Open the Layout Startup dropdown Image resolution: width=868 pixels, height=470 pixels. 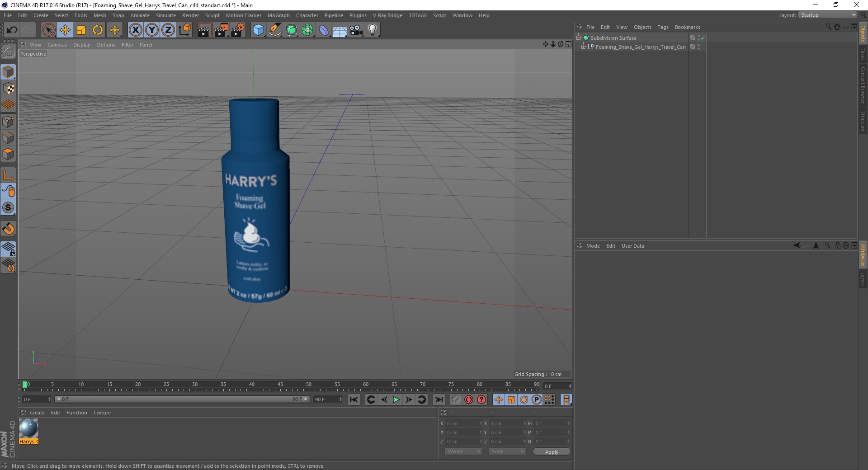tap(828, 15)
